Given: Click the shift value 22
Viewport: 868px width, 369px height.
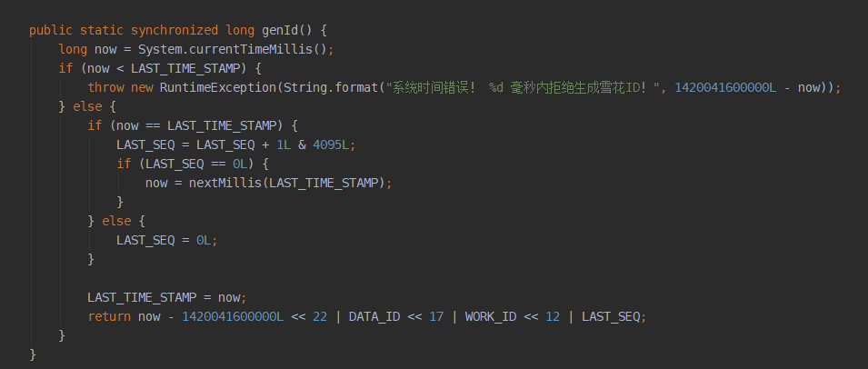Looking at the screenshot, I should coord(319,316).
